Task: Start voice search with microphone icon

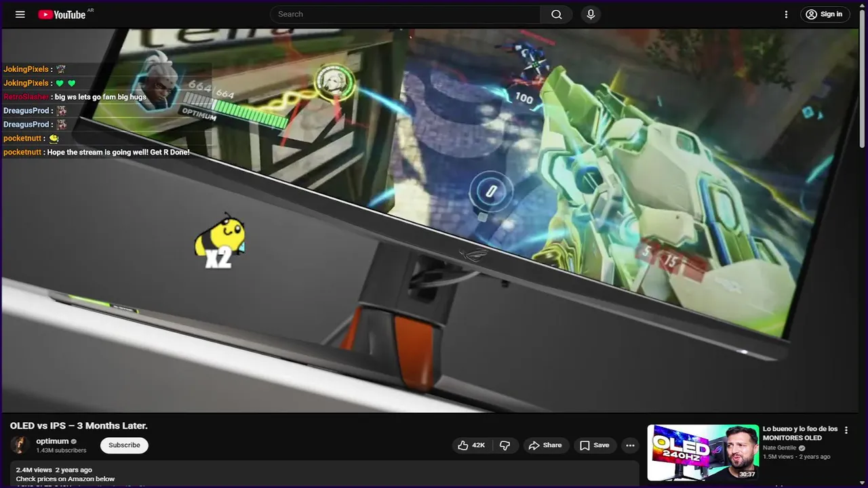Action: coord(591,14)
